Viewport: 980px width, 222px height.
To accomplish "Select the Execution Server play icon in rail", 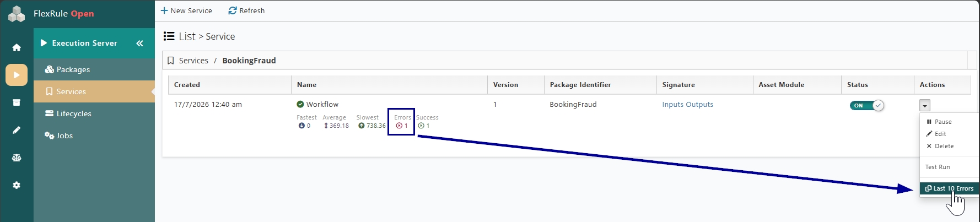I will tap(17, 75).
